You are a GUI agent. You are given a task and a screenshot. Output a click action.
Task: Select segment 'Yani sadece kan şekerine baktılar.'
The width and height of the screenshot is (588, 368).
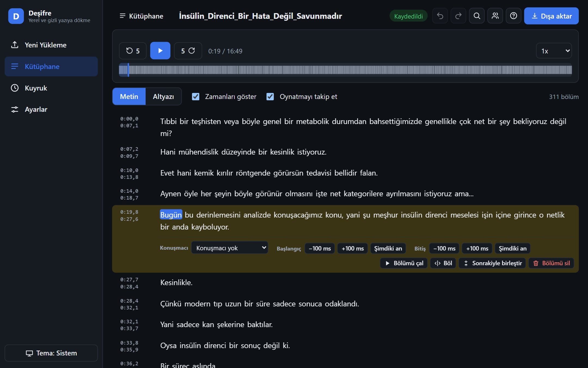click(216, 325)
